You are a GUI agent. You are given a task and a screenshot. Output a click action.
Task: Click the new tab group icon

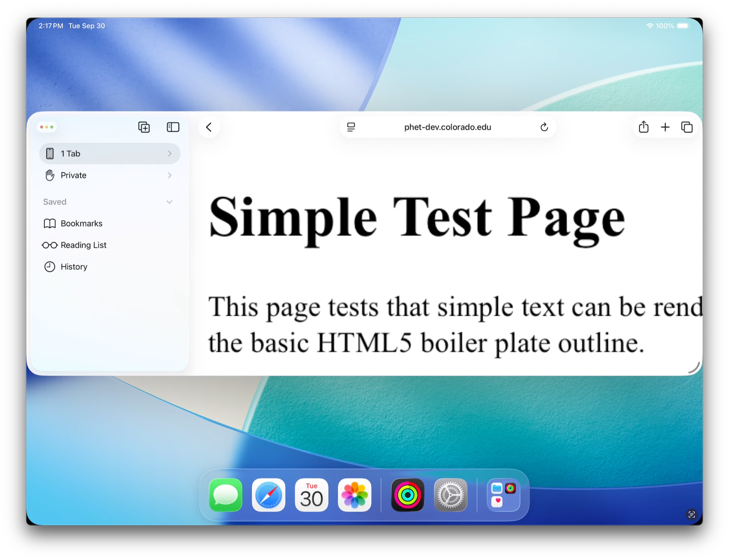(x=144, y=127)
